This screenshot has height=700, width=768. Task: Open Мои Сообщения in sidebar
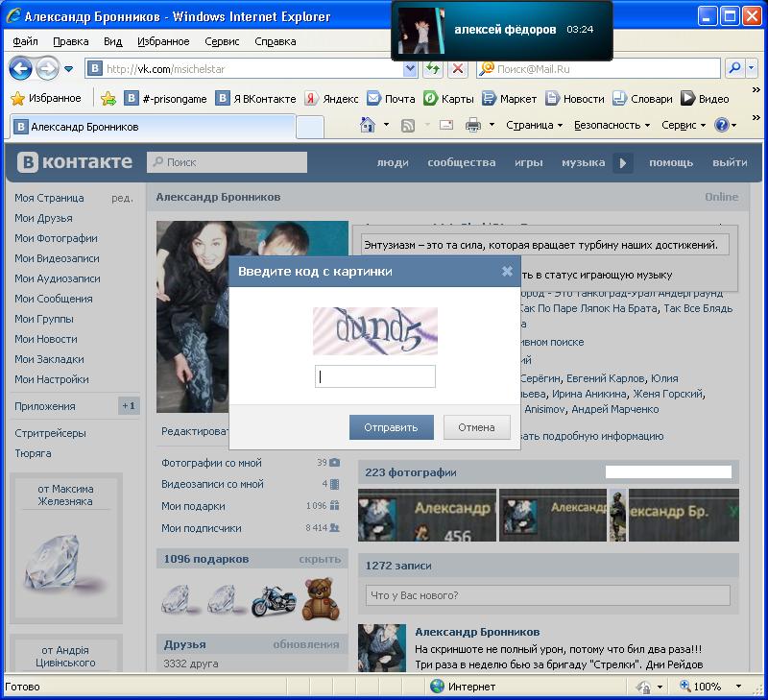click(54, 299)
